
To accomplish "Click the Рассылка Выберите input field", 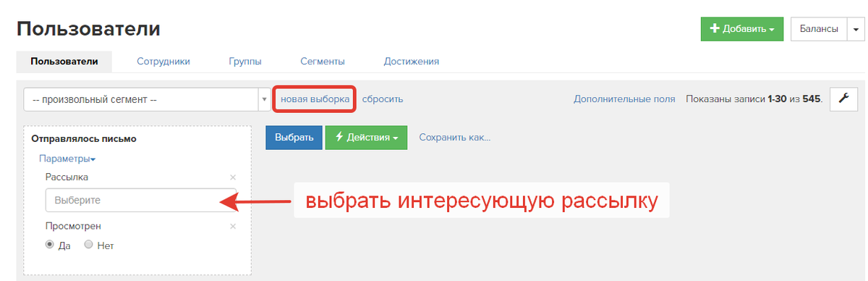I will 141,200.
